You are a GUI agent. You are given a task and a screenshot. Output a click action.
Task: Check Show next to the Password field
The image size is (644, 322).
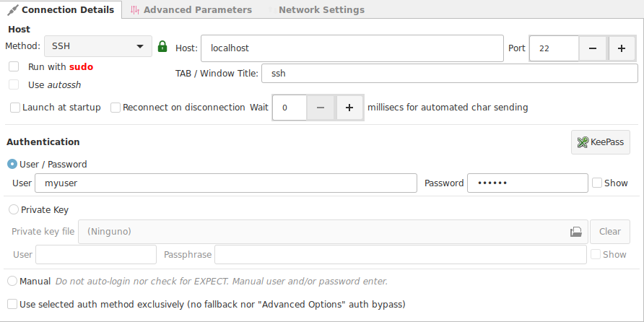pyautogui.click(x=597, y=183)
